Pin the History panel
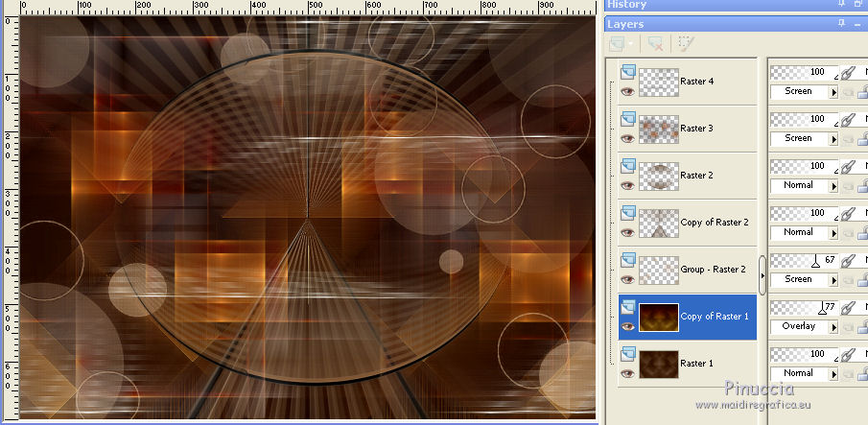Viewport: 868px width, 425px height. click(842, 4)
